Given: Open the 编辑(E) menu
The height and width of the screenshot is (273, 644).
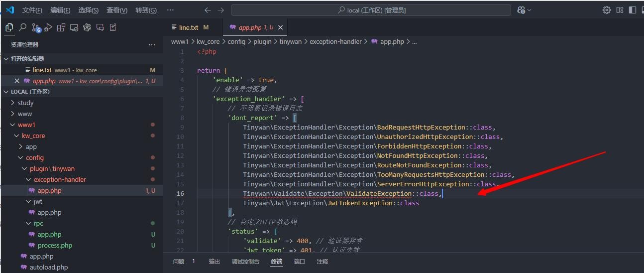Looking at the screenshot, I should [x=60, y=10].
